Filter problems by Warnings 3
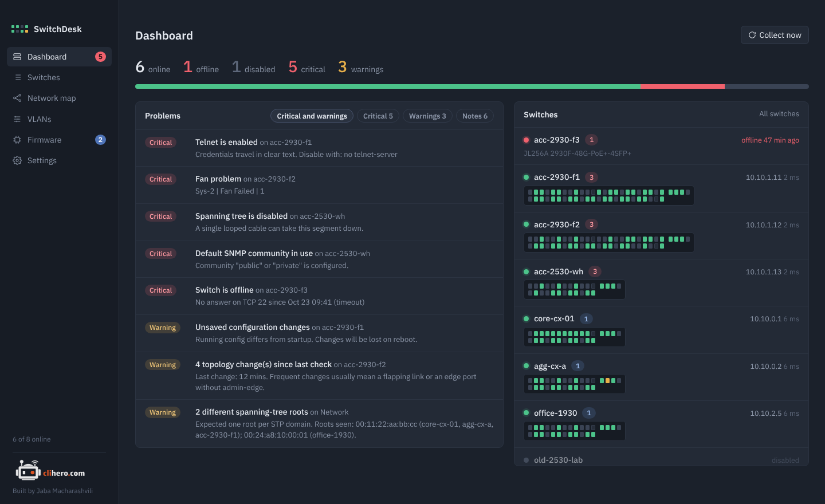 (427, 116)
